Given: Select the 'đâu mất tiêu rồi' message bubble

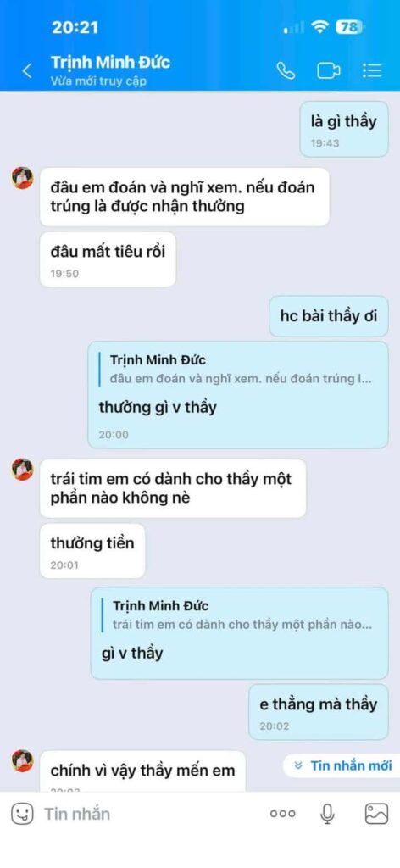Looking at the screenshot, I should [108, 259].
